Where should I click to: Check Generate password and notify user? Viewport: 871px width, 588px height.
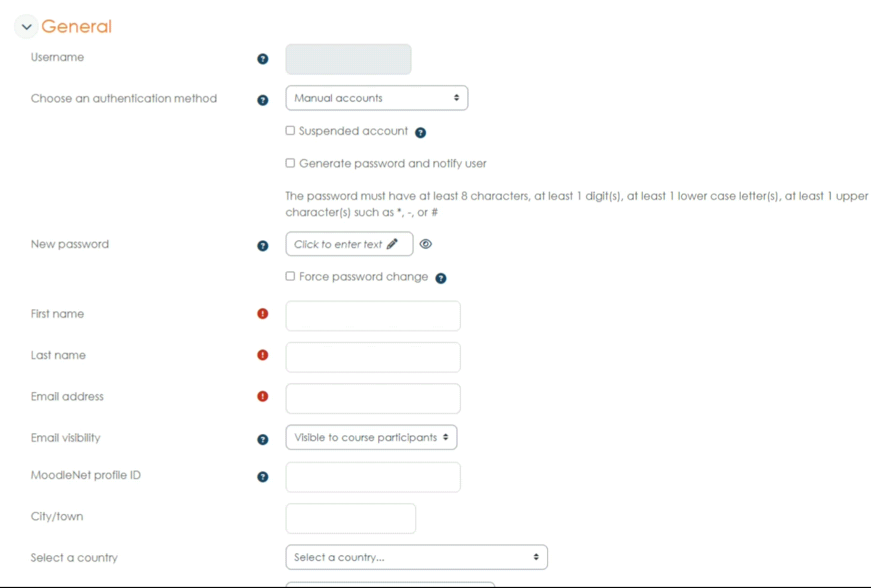pyautogui.click(x=290, y=163)
